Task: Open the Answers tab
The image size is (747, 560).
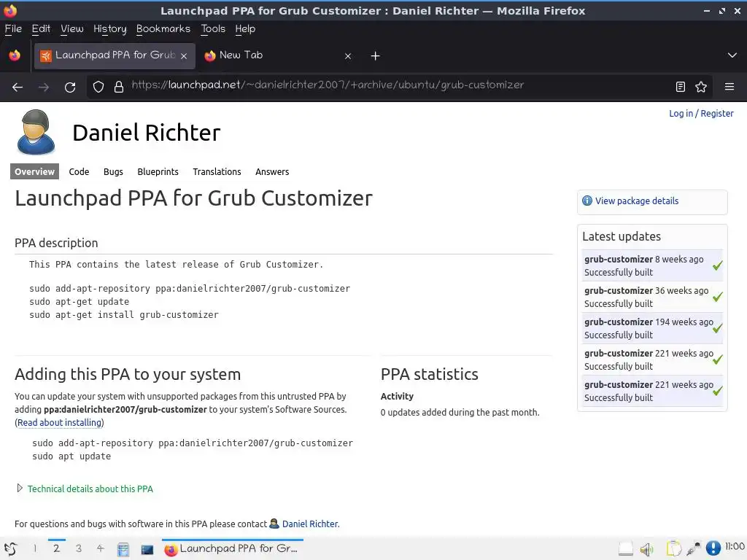Action: click(272, 171)
